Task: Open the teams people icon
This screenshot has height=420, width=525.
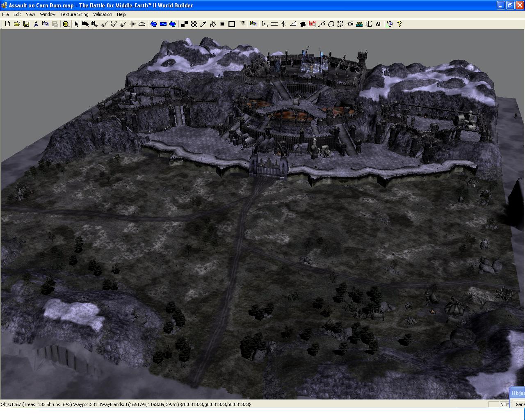Action: (359, 24)
